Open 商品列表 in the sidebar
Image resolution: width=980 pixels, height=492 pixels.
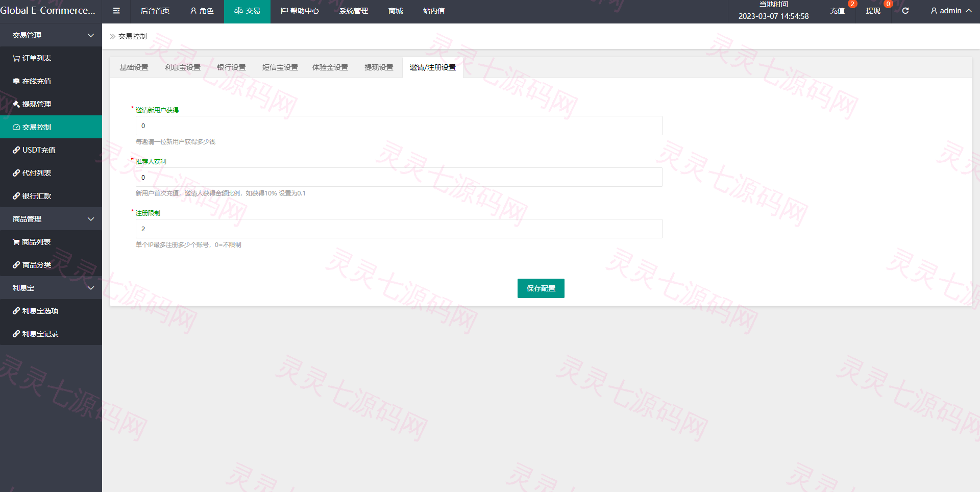(x=51, y=242)
